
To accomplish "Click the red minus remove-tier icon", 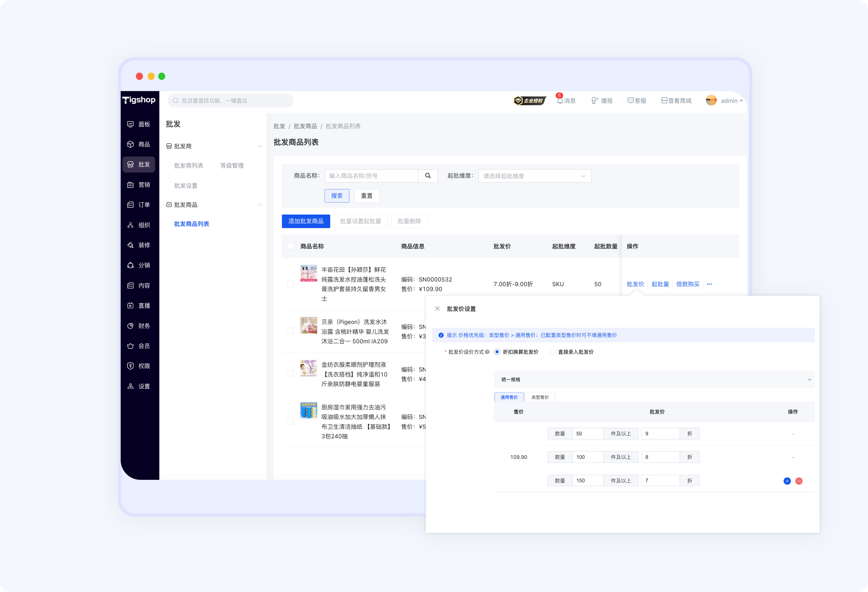I will tap(799, 481).
